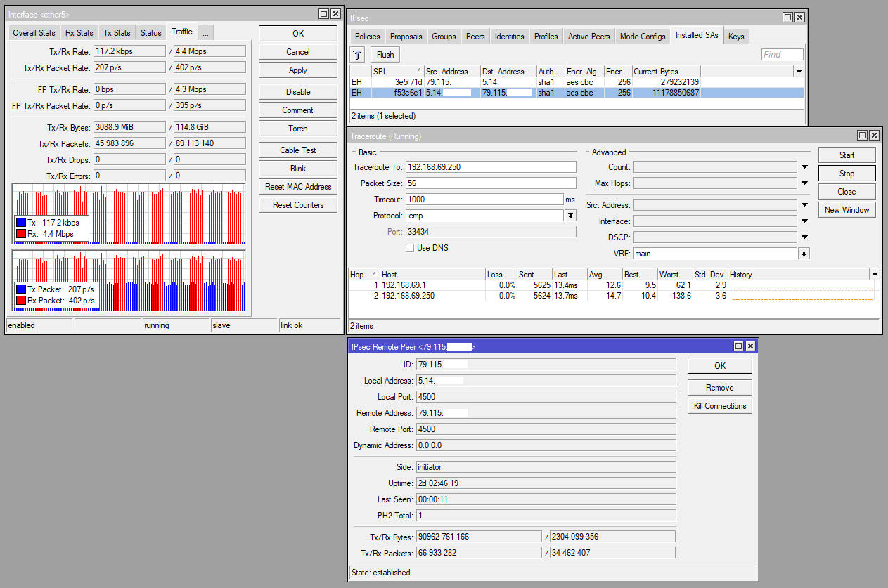Click Close in the Traceroute window
This screenshot has height=588, width=888.
pyautogui.click(x=847, y=192)
